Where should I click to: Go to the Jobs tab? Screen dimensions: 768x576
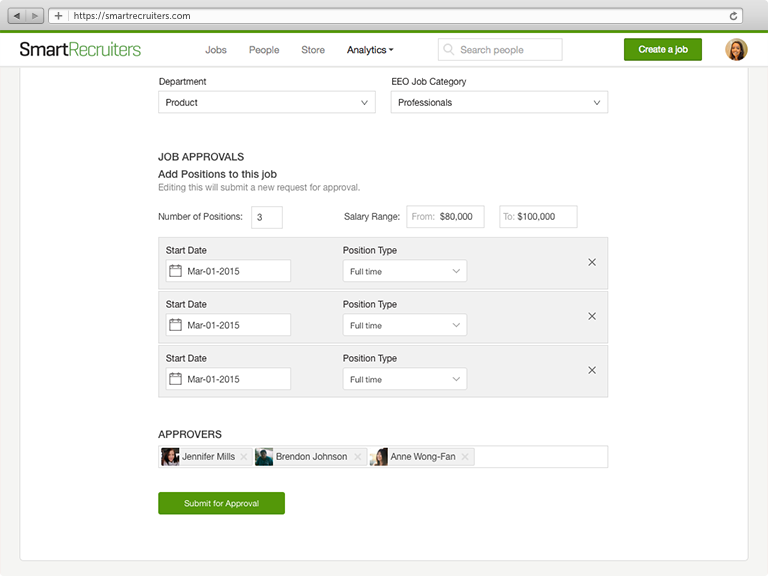click(216, 50)
